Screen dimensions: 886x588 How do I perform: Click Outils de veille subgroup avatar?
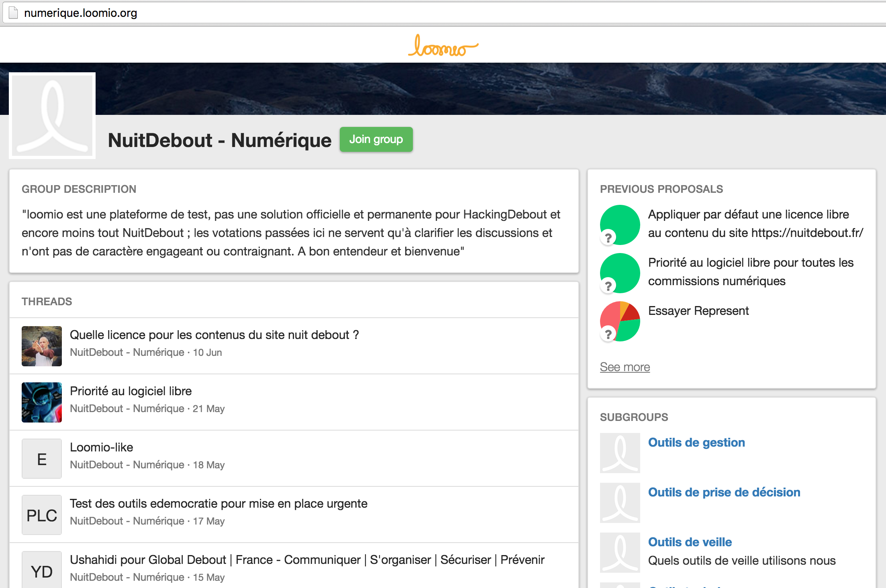point(620,552)
